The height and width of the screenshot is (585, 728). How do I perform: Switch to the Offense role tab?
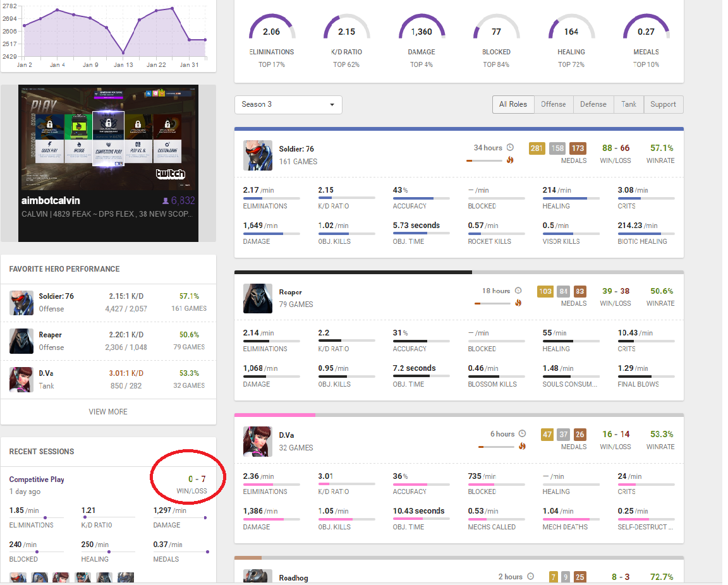[x=554, y=104]
